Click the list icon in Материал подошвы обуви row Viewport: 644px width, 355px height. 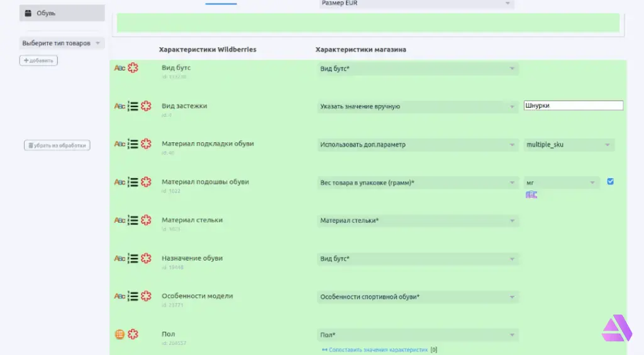tap(133, 182)
